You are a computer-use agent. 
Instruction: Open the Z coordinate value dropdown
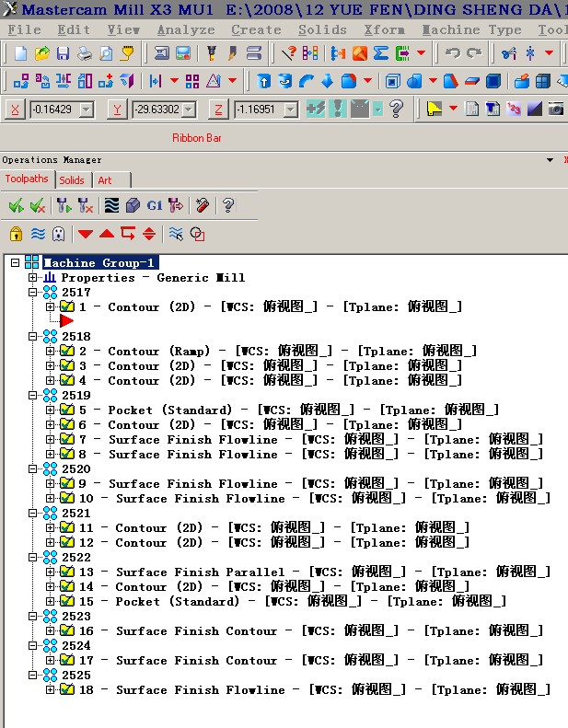pos(291,110)
